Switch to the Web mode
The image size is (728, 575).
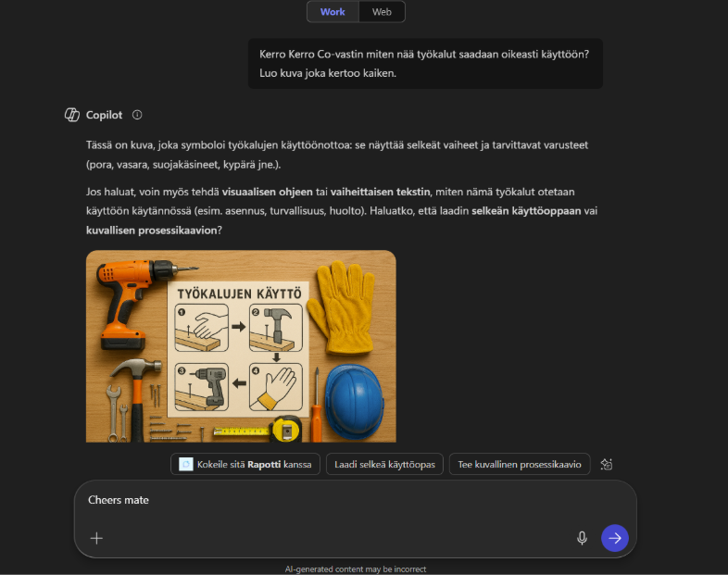click(x=382, y=12)
